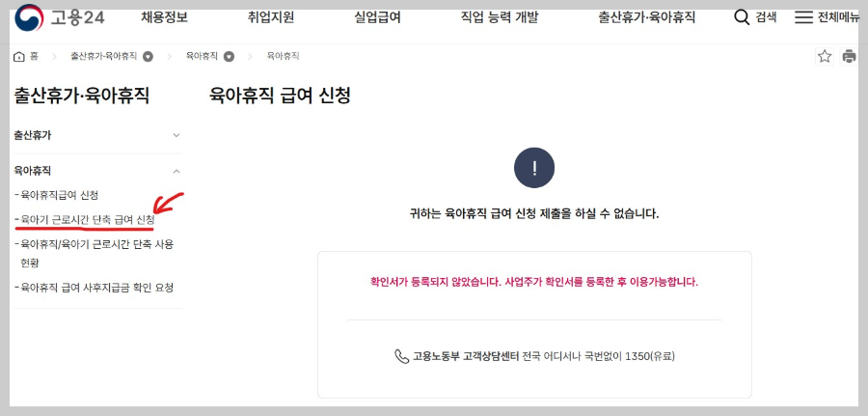This screenshot has height=416, width=868.
Task: Click the 귀하는 육아휴직 급여 신청 notice text
Action: click(534, 214)
